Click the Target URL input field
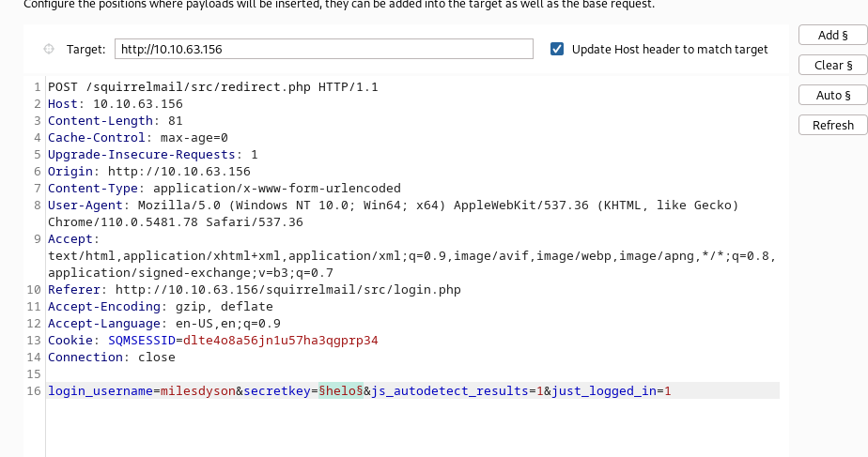The width and height of the screenshot is (868, 457). [x=323, y=49]
